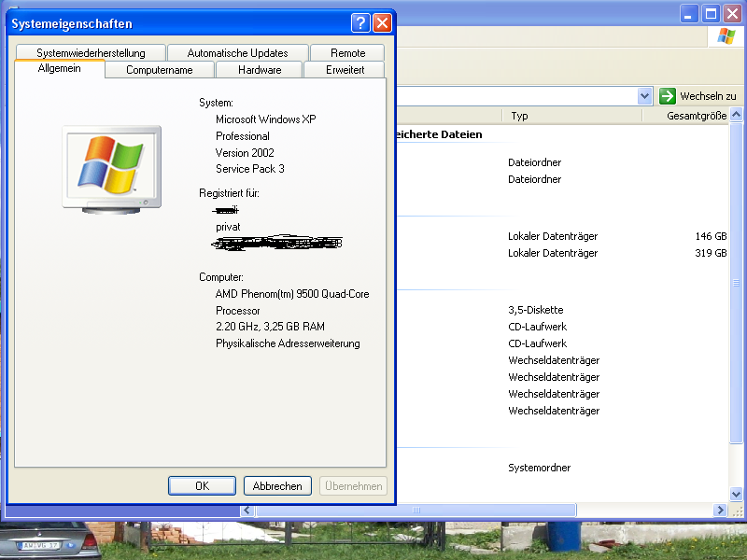Close the Systemeigenschaften dialog

click(382, 22)
